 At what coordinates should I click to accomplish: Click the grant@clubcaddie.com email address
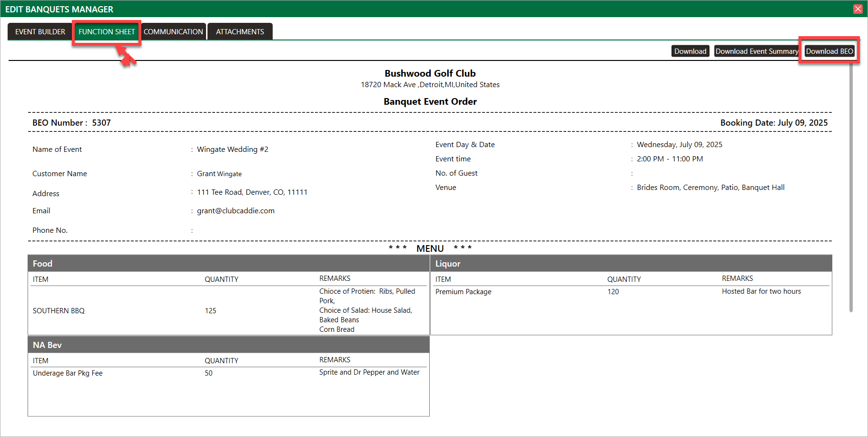(236, 211)
